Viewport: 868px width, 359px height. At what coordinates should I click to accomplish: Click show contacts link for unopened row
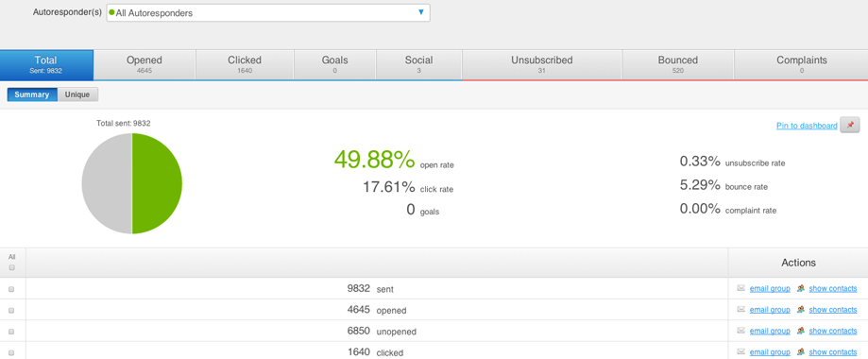[x=833, y=331]
